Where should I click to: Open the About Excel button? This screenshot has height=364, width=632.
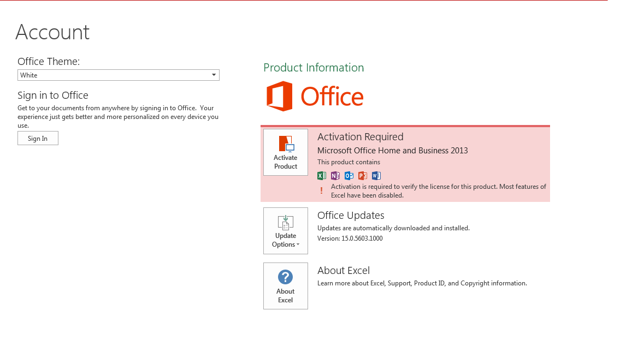click(x=285, y=286)
